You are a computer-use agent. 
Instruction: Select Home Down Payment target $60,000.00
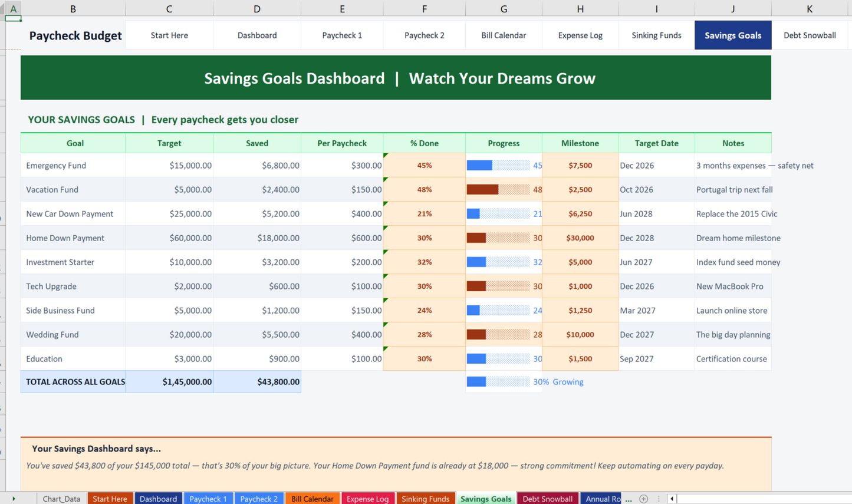pos(169,238)
